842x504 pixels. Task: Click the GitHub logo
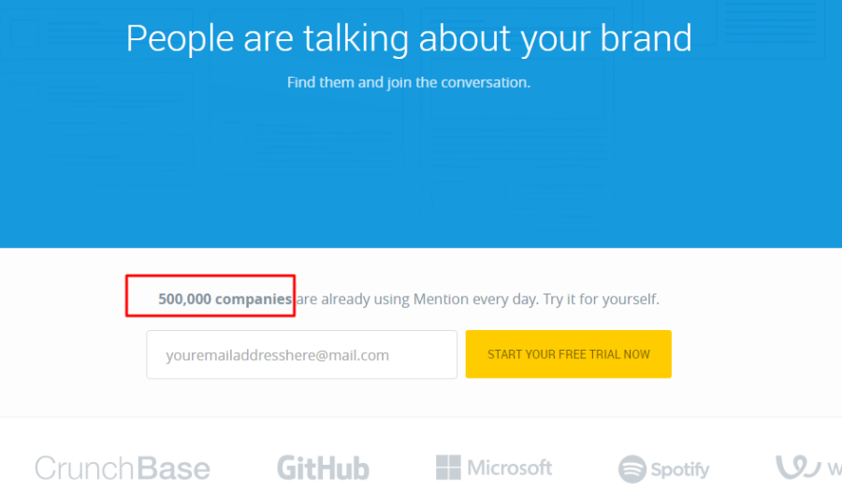(323, 468)
